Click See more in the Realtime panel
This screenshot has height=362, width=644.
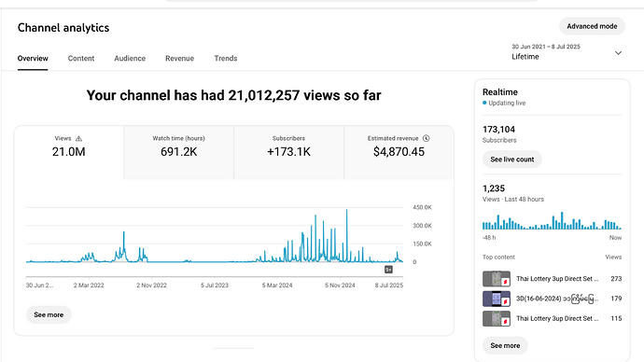[x=505, y=345]
